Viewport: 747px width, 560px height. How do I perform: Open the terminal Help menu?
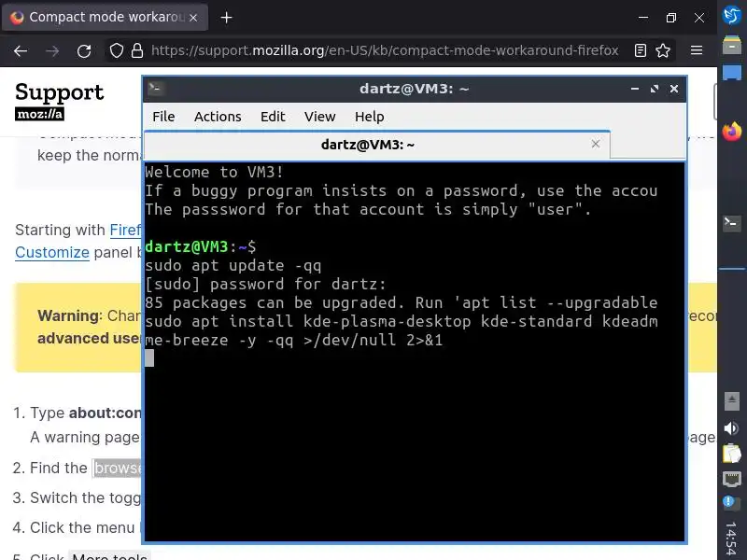(x=369, y=117)
